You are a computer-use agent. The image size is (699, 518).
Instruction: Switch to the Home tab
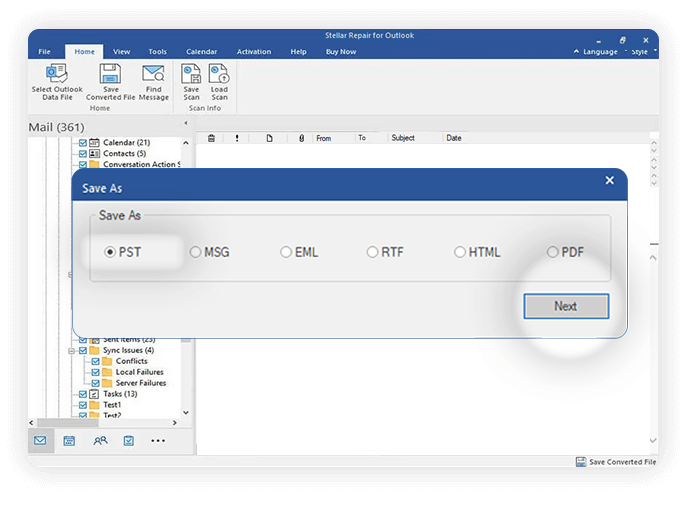(84, 52)
